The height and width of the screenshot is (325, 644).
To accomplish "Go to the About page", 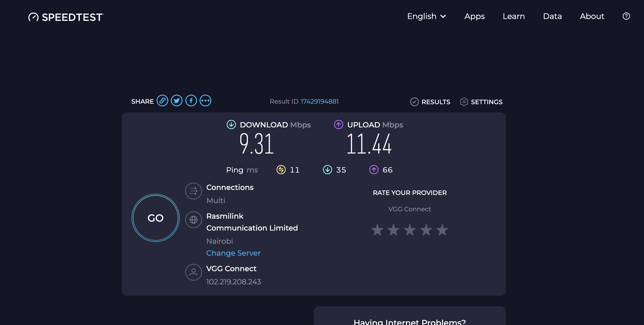I will click(592, 16).
